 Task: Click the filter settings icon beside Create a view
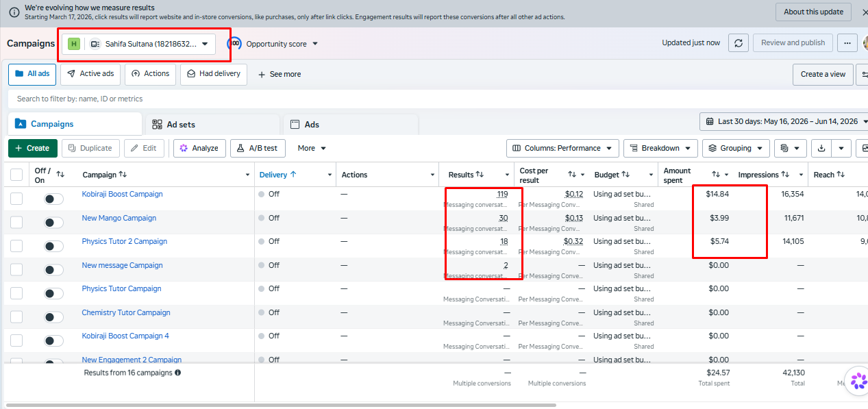coord(863,74)
